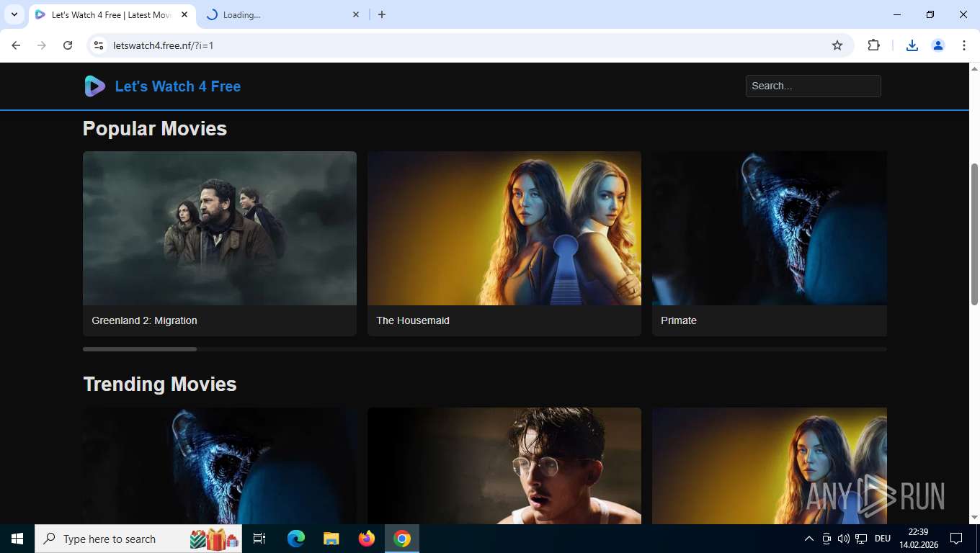
Task: Open File Explorer from the taskbar
Action: coord(331,539)
